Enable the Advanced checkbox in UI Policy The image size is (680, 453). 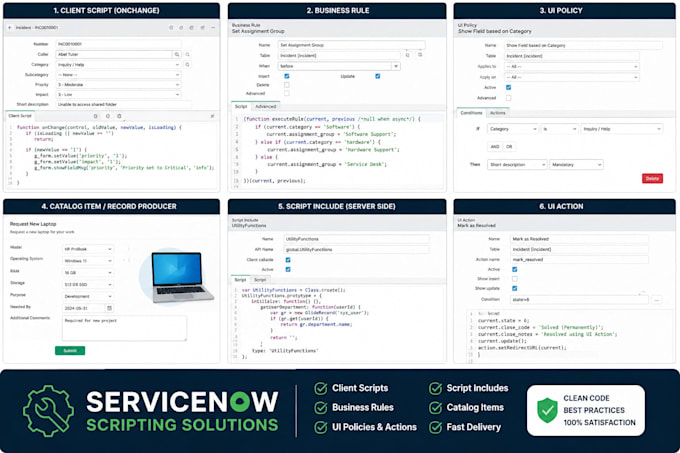[x=509, y=98]
